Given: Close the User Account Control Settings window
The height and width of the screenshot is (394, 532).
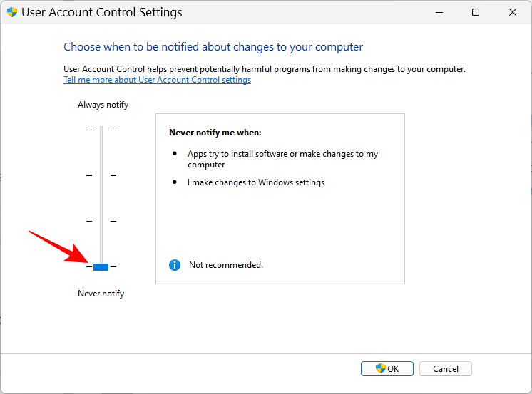Looking at the screenshot, I should tap(513, 12).
